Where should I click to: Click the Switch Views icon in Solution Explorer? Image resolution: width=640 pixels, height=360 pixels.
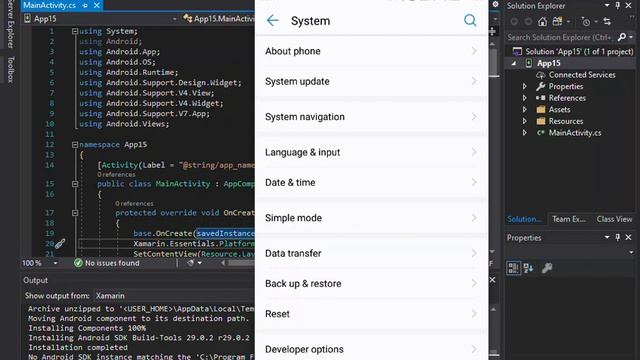point(558,22)
